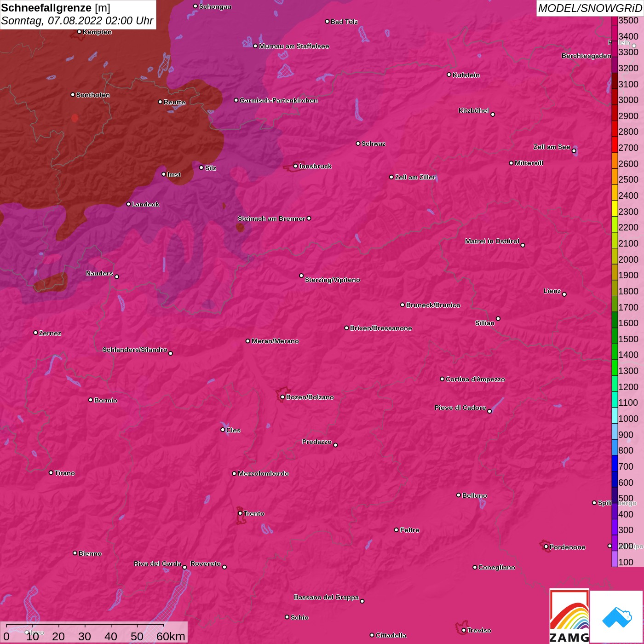Click the date Sonntag, 07.08.2022 02:00 Uhr
644x644 pixels.
[77, 21]
